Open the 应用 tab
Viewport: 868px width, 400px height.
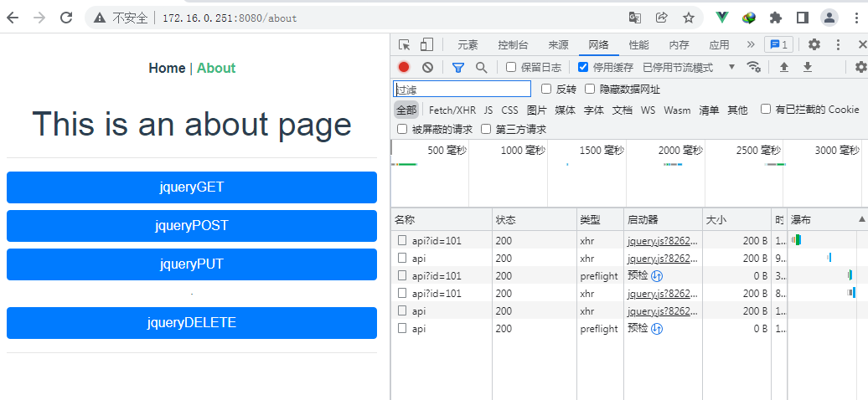coord(719,45)
